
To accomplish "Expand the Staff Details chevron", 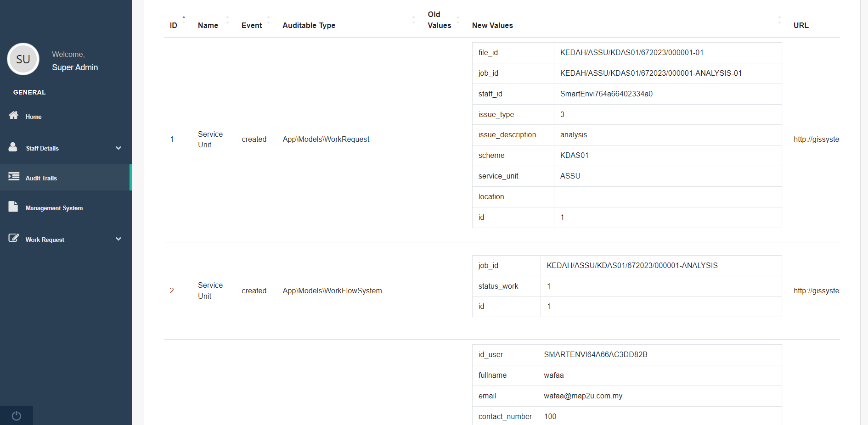I will click(118, 148).
